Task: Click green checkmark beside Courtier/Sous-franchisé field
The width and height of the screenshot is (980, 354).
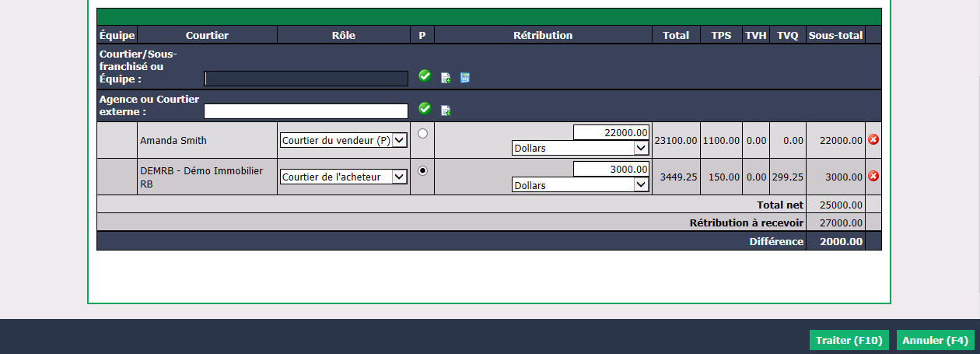Action: click(x=425, y=75)
